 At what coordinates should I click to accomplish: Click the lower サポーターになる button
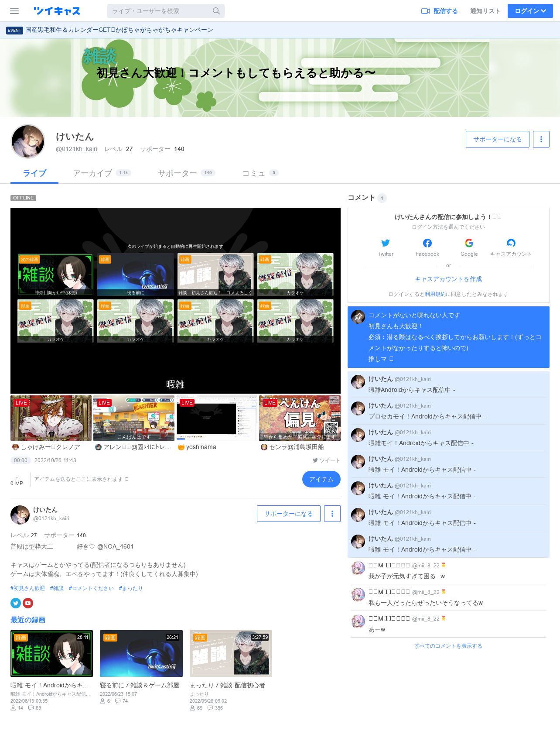tap(289, 514)
